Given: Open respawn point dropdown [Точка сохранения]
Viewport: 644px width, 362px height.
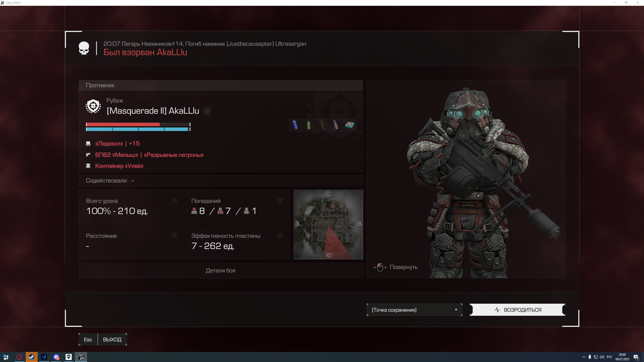Looking at the screenshot, I should pos(415,310).
